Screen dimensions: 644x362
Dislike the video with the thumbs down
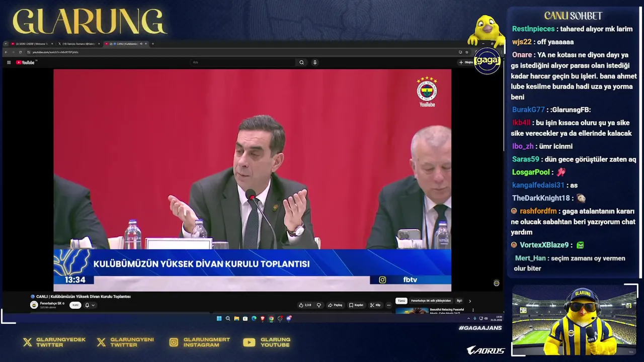319,305
